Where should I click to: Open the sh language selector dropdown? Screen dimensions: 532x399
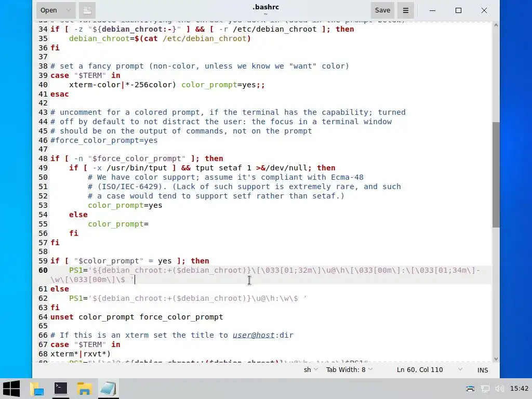point(311,370)
